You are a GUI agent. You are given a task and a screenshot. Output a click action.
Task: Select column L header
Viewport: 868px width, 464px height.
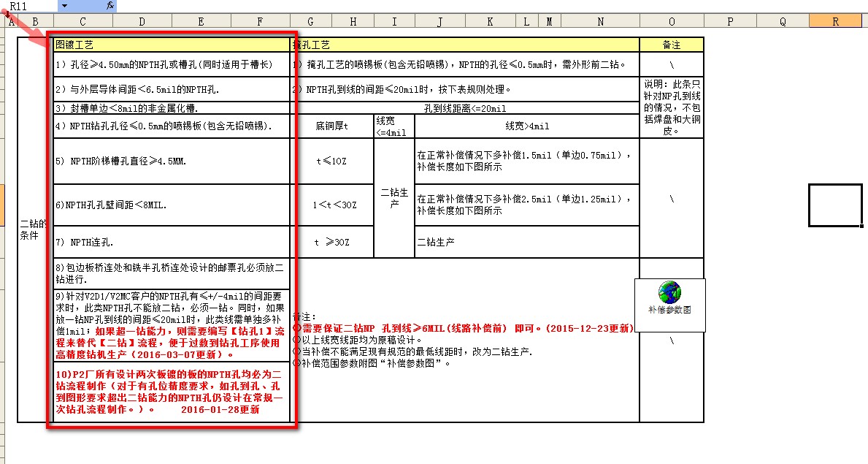coord(526,21)
